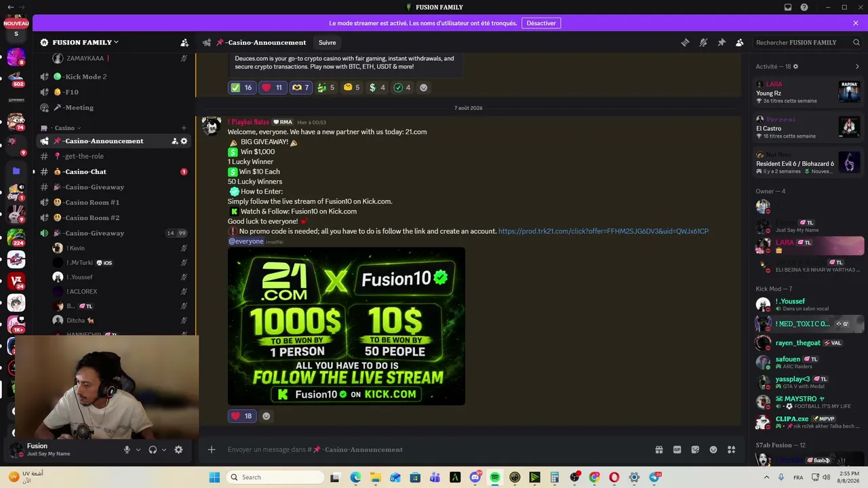Viewport: 868px width, 488px height.
Task: Toggle microphone mute in user panel
Action: 127,449
